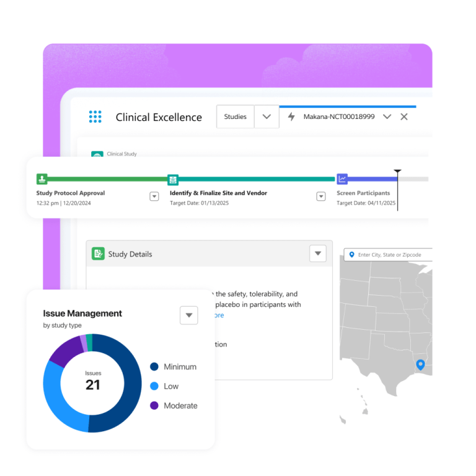Click the Minimum legend color dot
Viewport: 476px width, 476px height.
tap(154, 367)
